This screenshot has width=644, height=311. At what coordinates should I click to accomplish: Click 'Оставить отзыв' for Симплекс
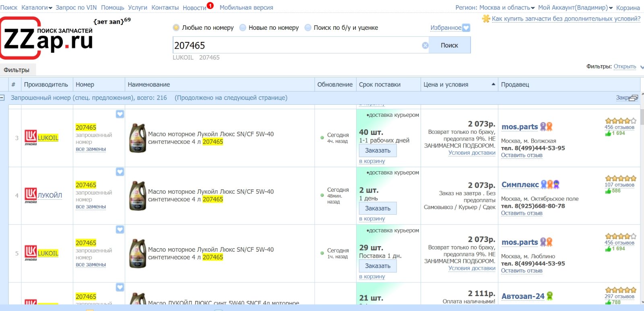pyautogui.click(x=522, y=213)
